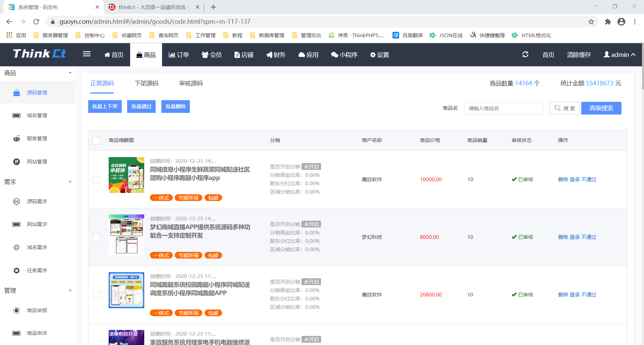Open 服务管理 in the sidebar
This screenshot has width=644, height=345.
pos(37,139)
